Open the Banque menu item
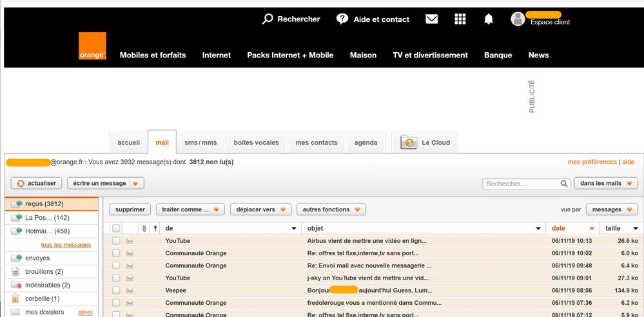 coord(498,55)
